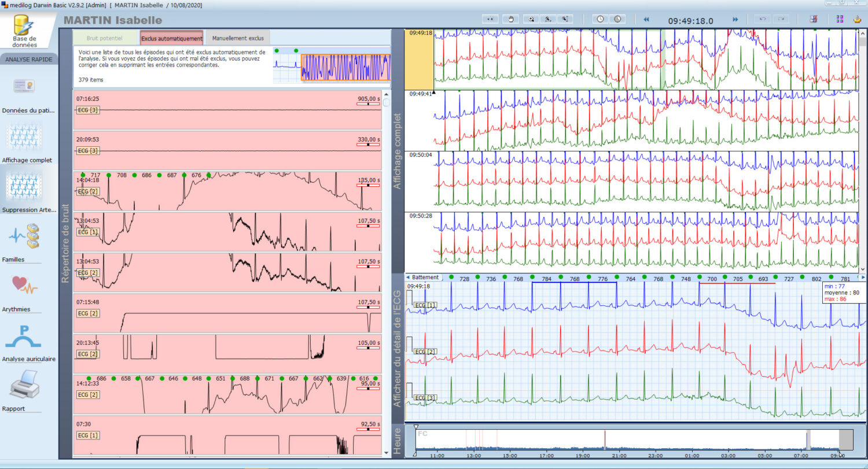Select the hand pan tool
This screenshot has width=868, height=469.
point(510,19)
